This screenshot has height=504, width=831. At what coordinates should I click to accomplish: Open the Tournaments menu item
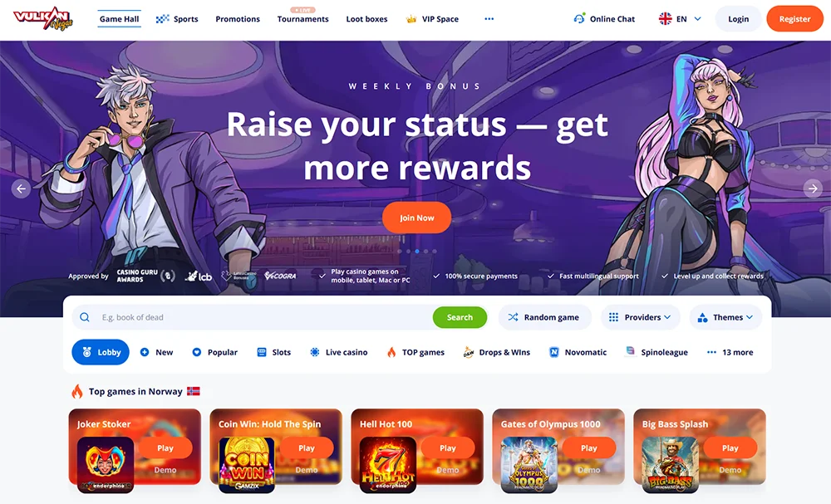point(302,18)
